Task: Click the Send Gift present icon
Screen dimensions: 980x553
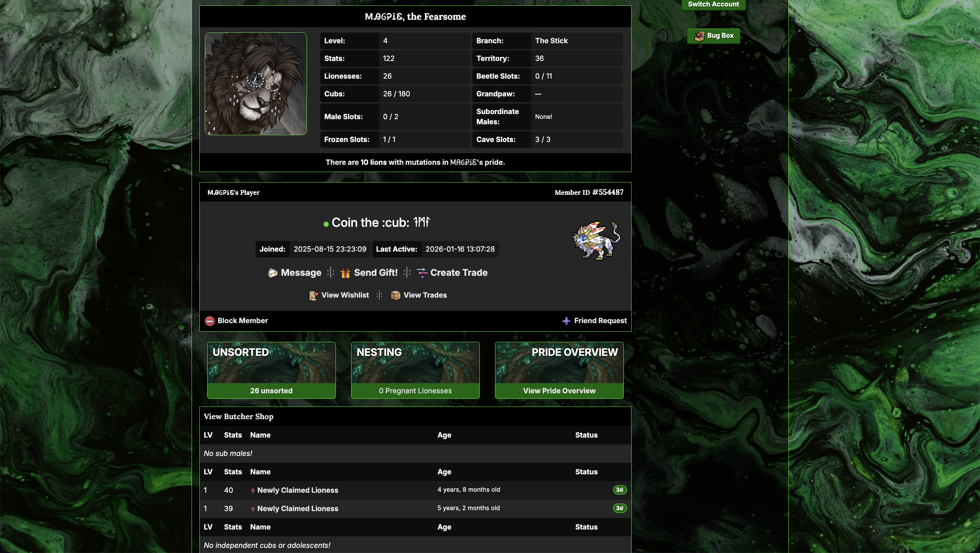Action: [x=345, y=273]
